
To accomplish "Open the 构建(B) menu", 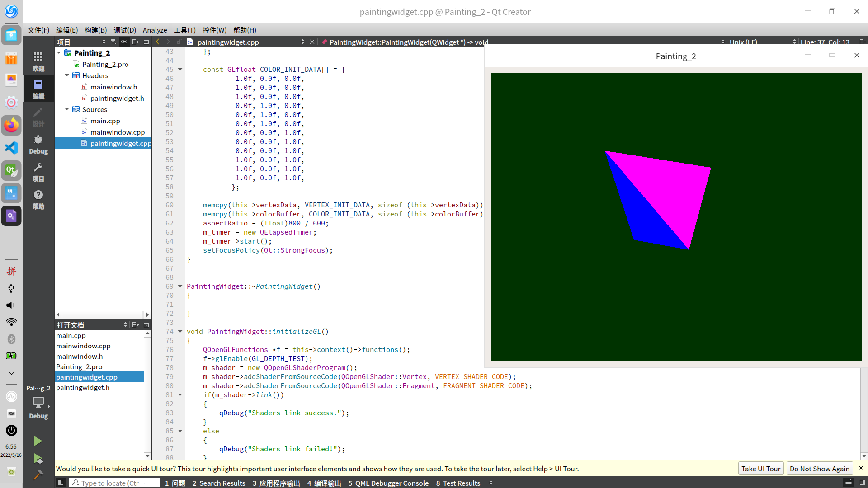I will click(x=95, y=30).
